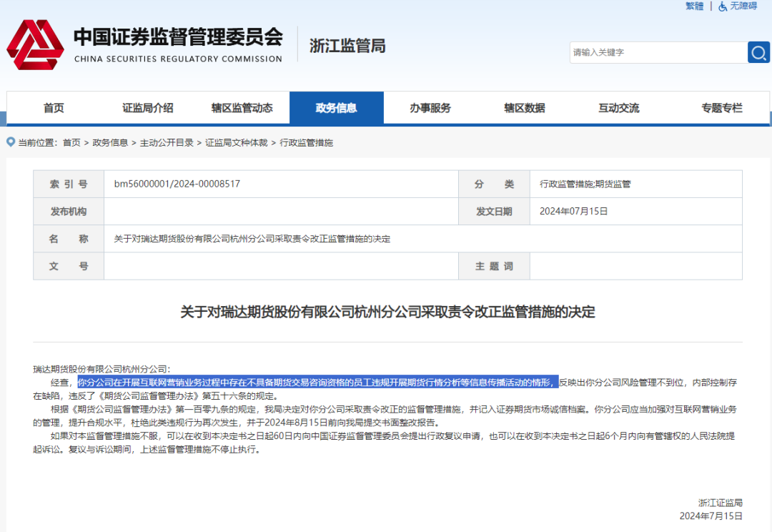Screen dimensions: 772x532
Task: Click the accessibility wheelchair icon
Action: [x=723, y=6]
